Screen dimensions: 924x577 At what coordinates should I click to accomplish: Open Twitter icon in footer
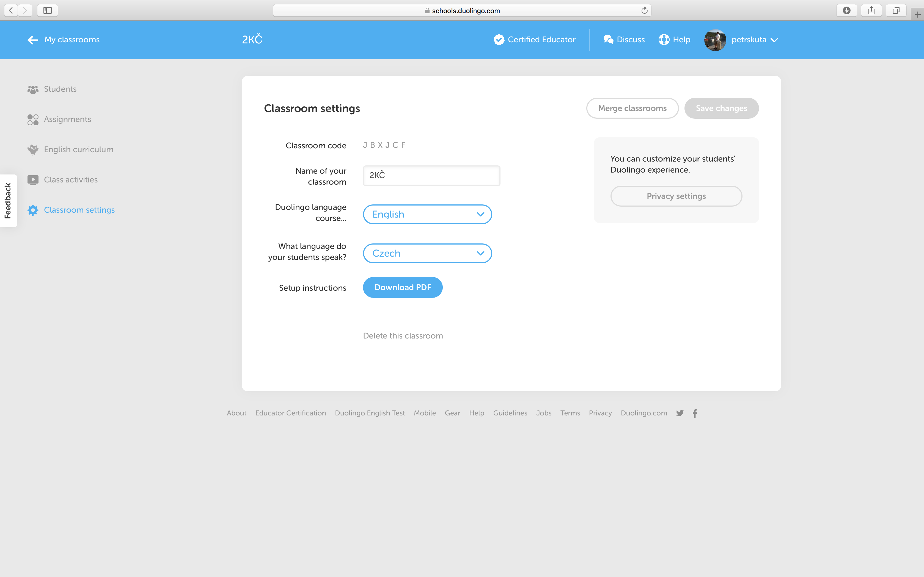[680, 413]
